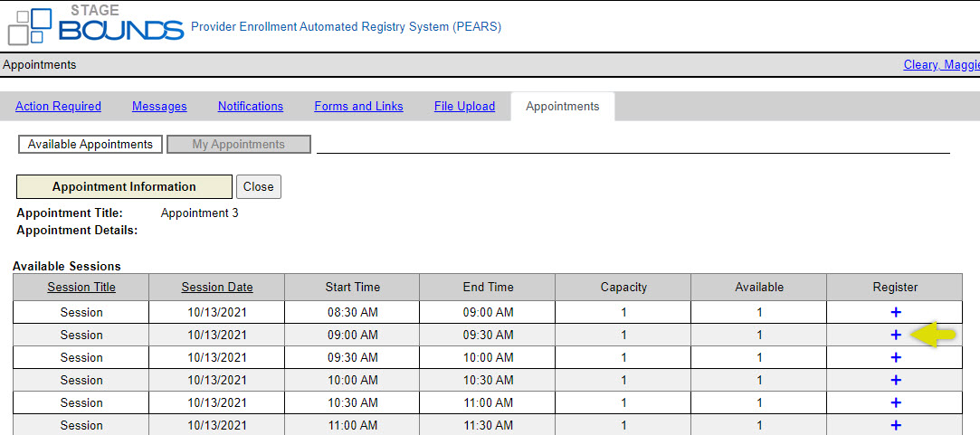Sort by Session Title column header

(81, 288)
